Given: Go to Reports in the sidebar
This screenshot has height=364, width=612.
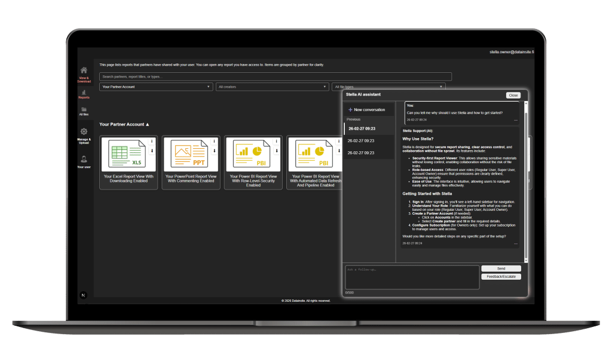Looking at the screenshot, I should click(84, 93).
